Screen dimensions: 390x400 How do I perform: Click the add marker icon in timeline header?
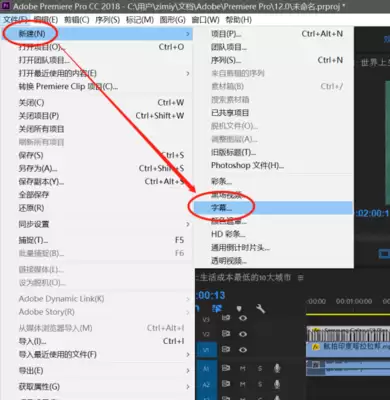point(239,309)
